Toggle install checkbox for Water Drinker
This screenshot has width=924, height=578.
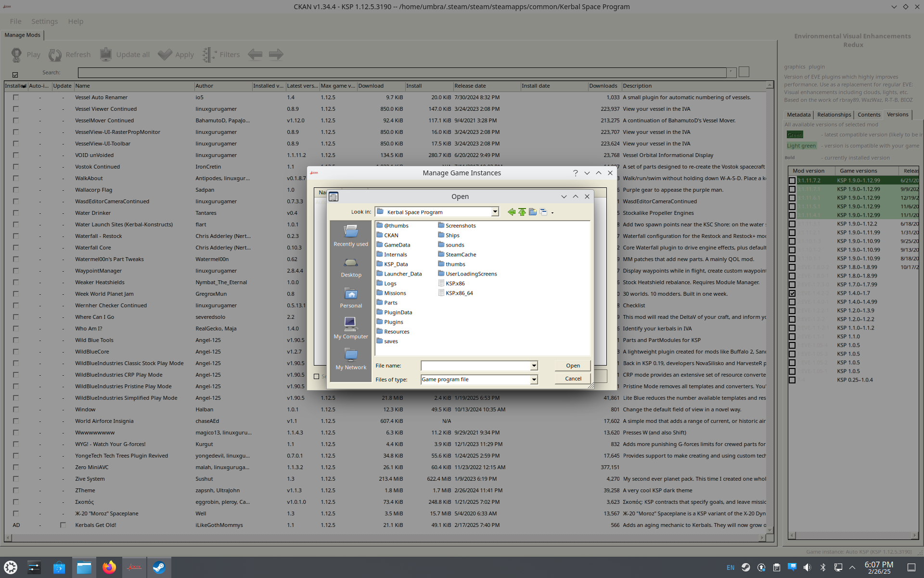click(15, 213)
